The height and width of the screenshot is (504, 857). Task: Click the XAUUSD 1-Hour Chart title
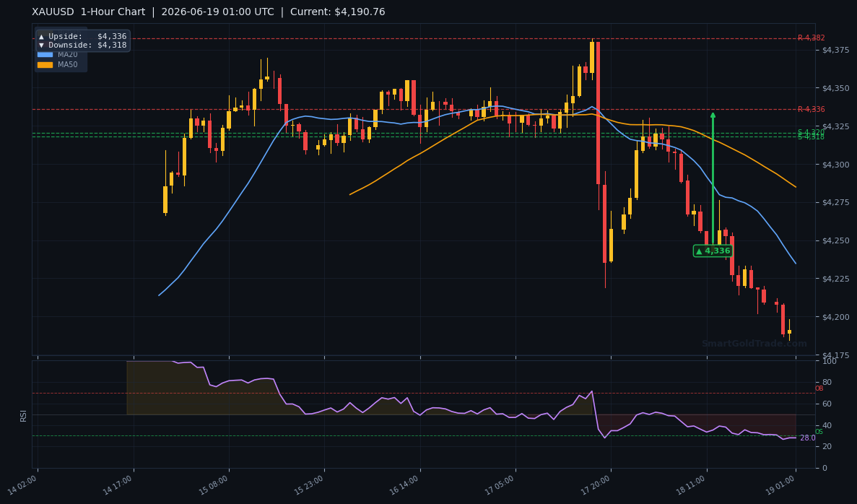(x=89, y=12)
